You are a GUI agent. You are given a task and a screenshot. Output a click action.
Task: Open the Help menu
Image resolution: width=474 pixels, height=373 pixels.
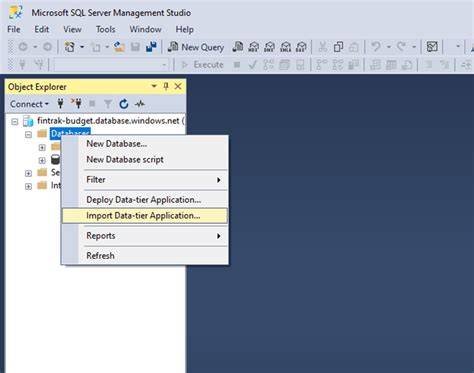(x=185, y=29)
